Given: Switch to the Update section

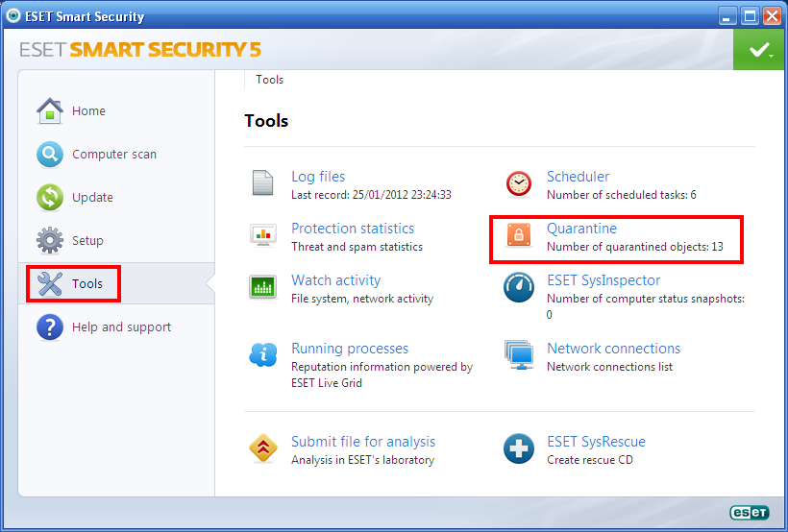Looking at the screenshot, I should pyautogui.click(x=92, y=198).
